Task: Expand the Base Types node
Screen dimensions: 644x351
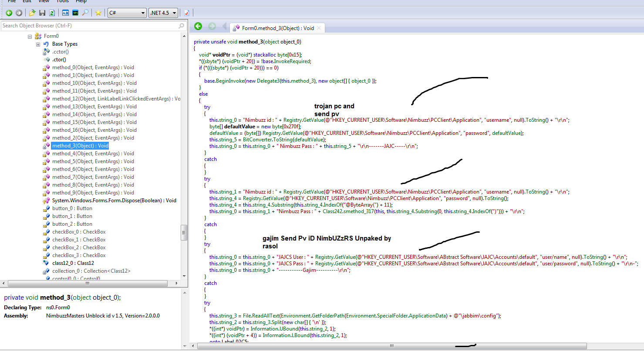Action: click(38, 44)
